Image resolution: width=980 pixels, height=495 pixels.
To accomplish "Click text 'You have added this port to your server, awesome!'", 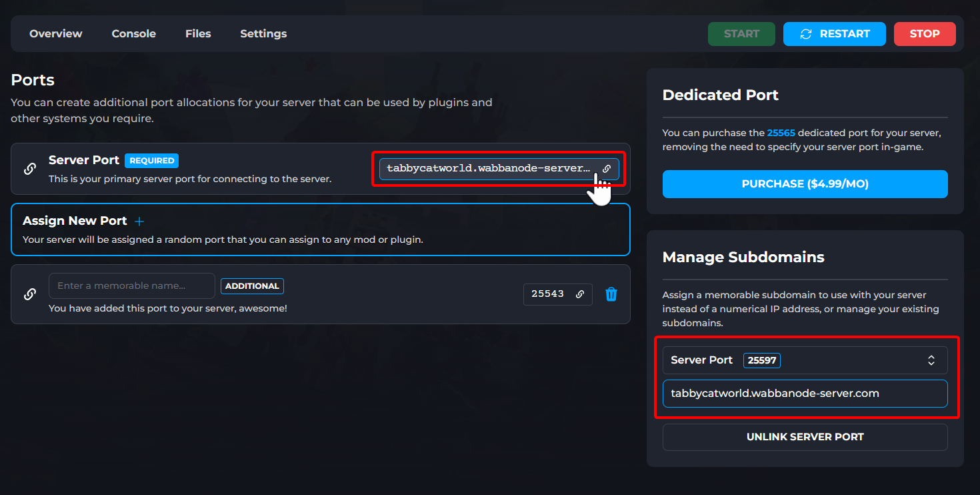I will pos(168,309).
